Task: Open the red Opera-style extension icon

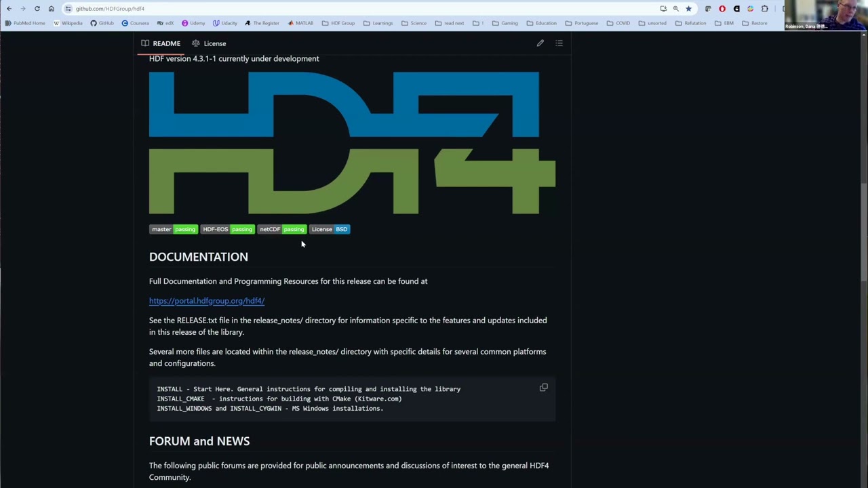Action: coord(722,9)
